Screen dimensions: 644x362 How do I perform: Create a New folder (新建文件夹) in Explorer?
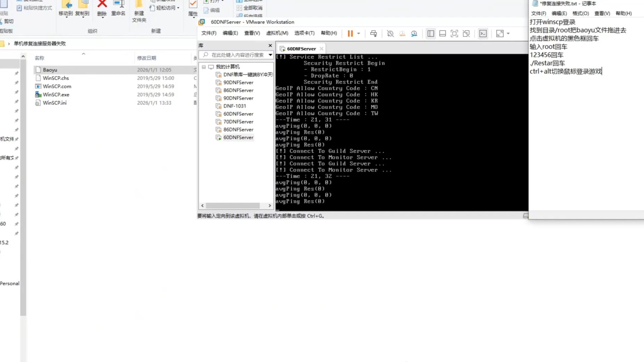click(139, 11)
